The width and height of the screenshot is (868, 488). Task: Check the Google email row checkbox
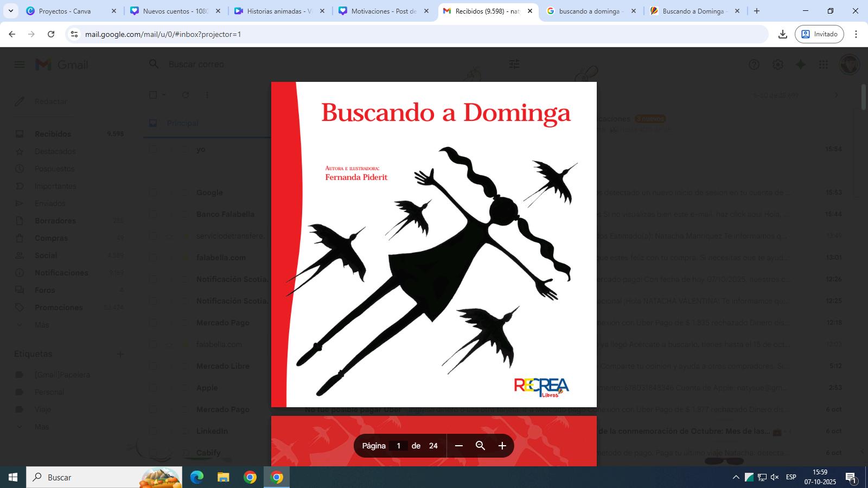(x=153, y=192)
